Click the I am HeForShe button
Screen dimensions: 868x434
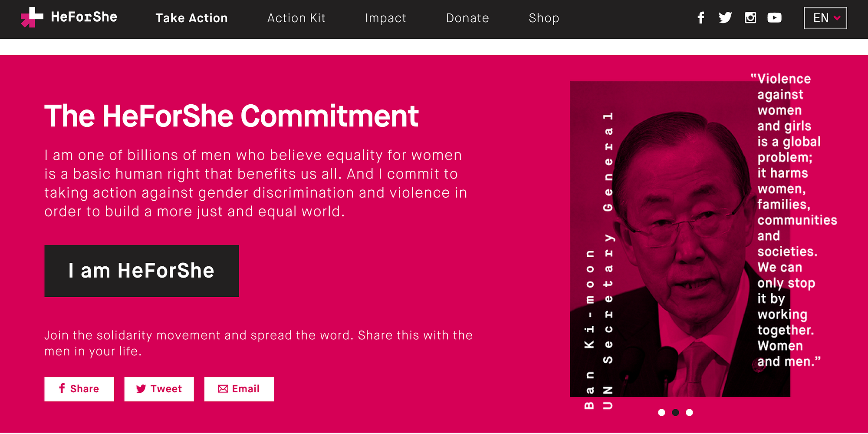point(141,271)
